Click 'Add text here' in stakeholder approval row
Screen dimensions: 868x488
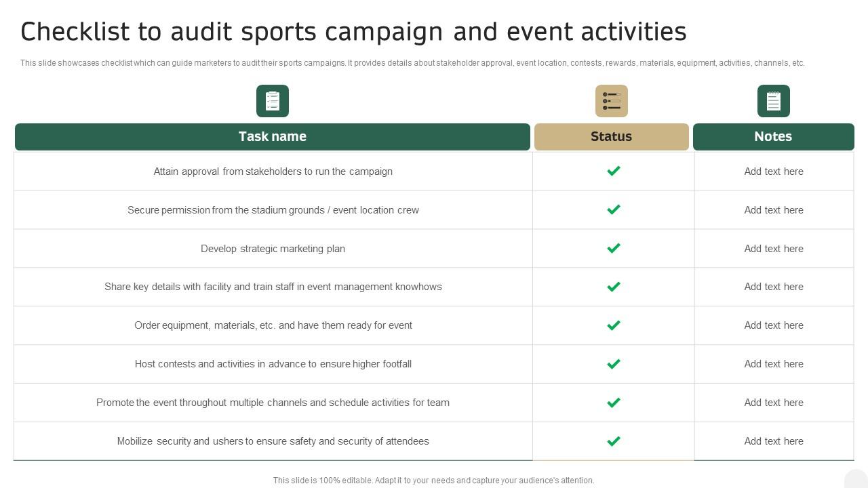774,171
